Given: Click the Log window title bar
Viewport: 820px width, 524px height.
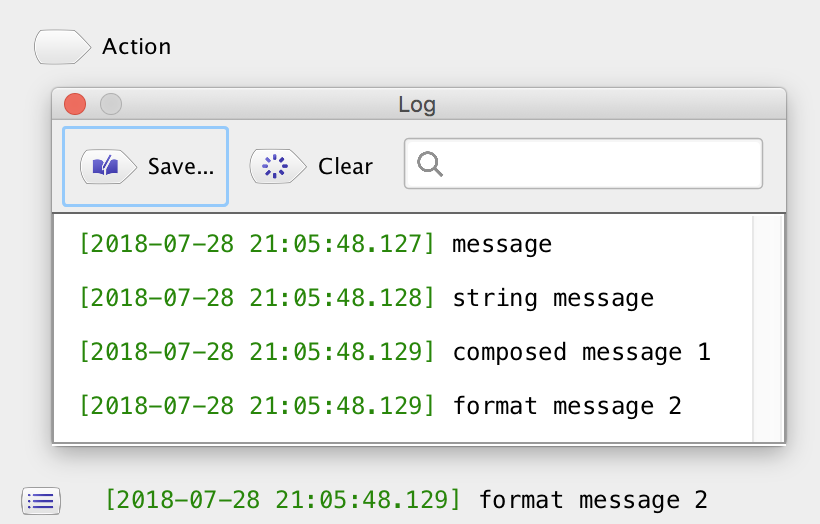Looking at the screenshot, I should click(x=417, y=104).
